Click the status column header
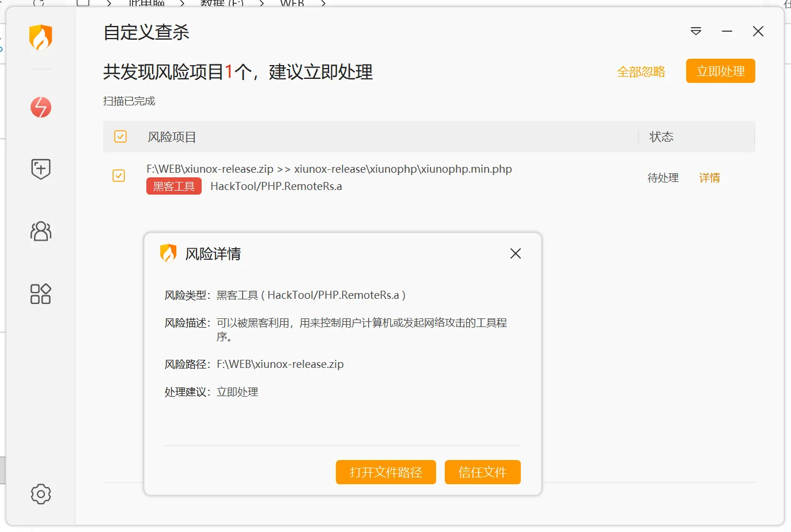This screenshot has width=791, height=532. 661,137
